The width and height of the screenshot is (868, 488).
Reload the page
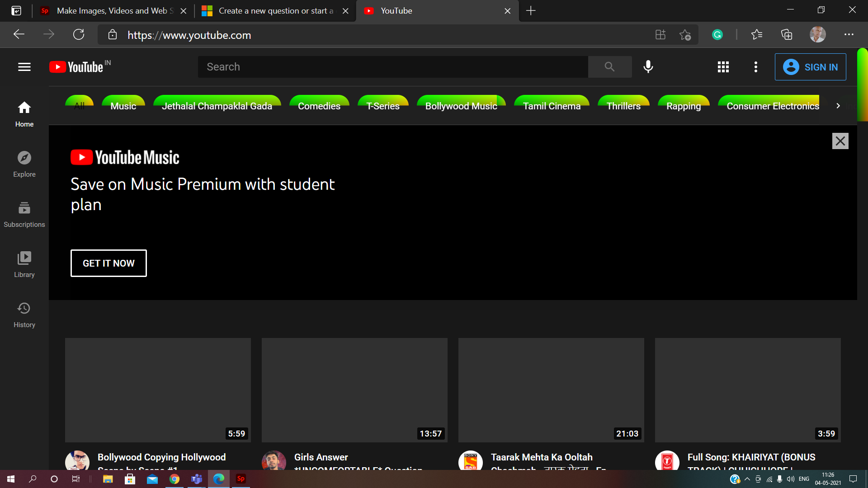coord(79,34)
